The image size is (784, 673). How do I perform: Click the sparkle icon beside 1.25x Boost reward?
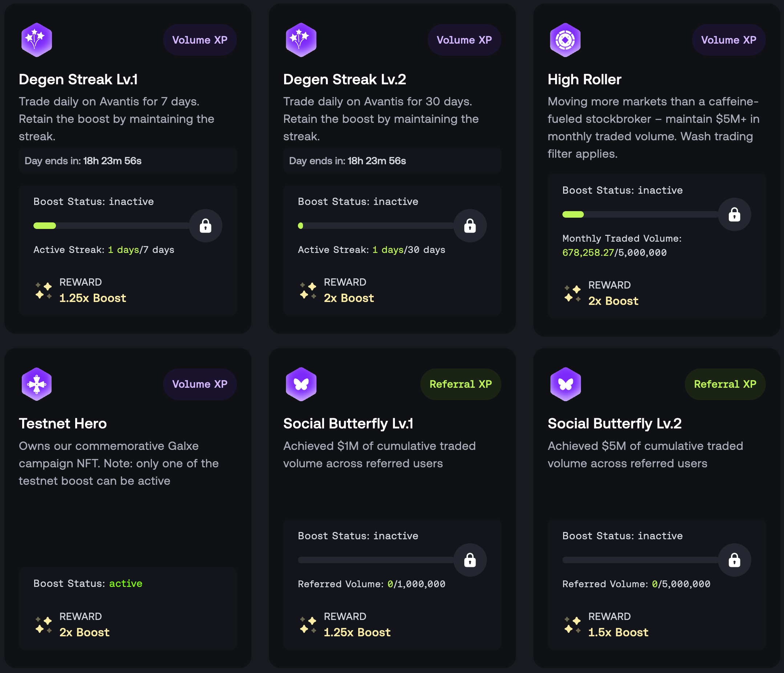(x=44, y=290)
